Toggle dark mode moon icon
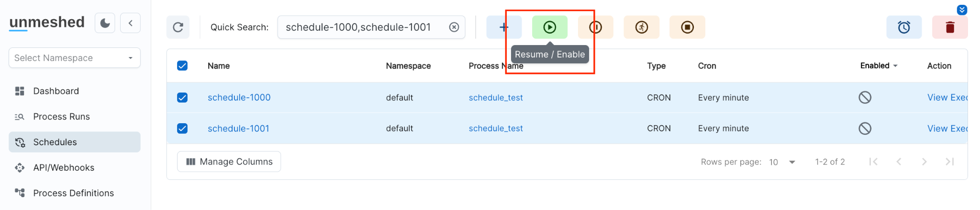Image resolution: width=980 pixels, height=210 pixels. [x=105, y=23]
